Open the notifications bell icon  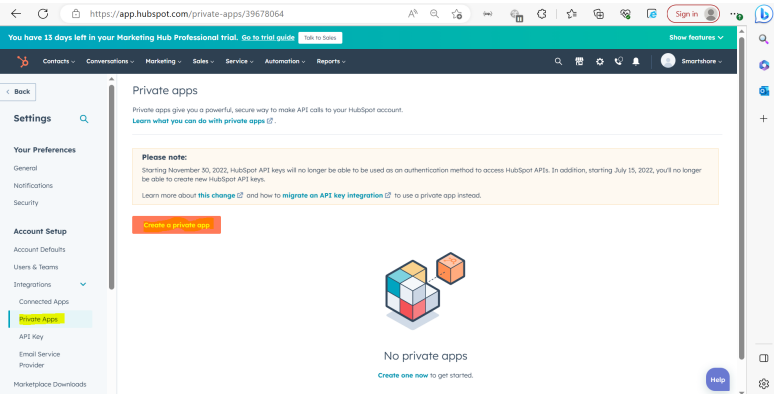coord(636,61)
